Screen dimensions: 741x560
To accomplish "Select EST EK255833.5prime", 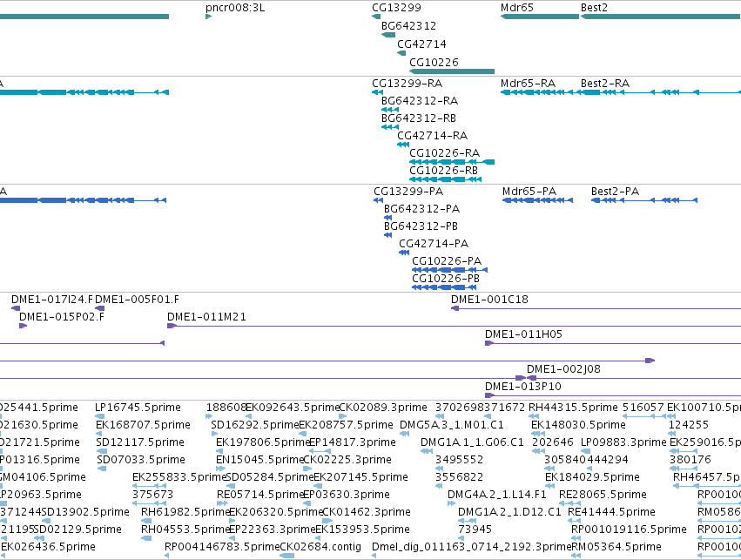I will (150, 486).
